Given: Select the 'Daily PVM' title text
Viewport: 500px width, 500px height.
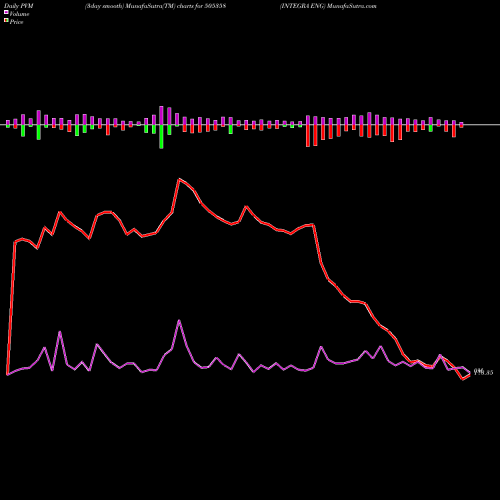Looking at the screenshot, I should click(x=19, y=6).
